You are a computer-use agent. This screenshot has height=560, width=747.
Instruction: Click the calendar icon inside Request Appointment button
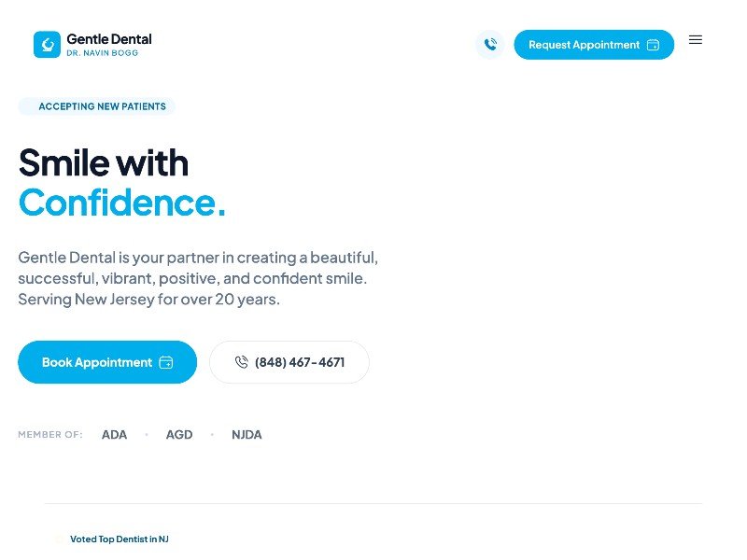click(x=654, y=44)
